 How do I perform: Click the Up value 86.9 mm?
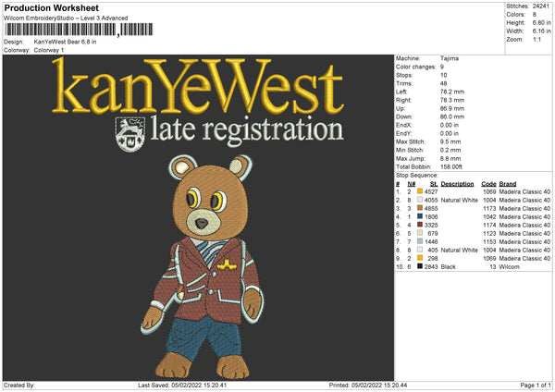pos(452,108)
